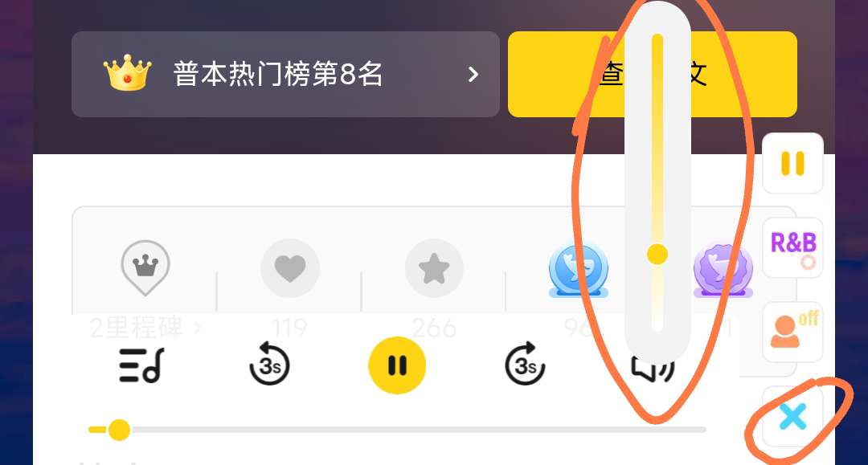868x465 pixels.
Task: Click the blue medal badge icon
Action: [x=579, y=270]
